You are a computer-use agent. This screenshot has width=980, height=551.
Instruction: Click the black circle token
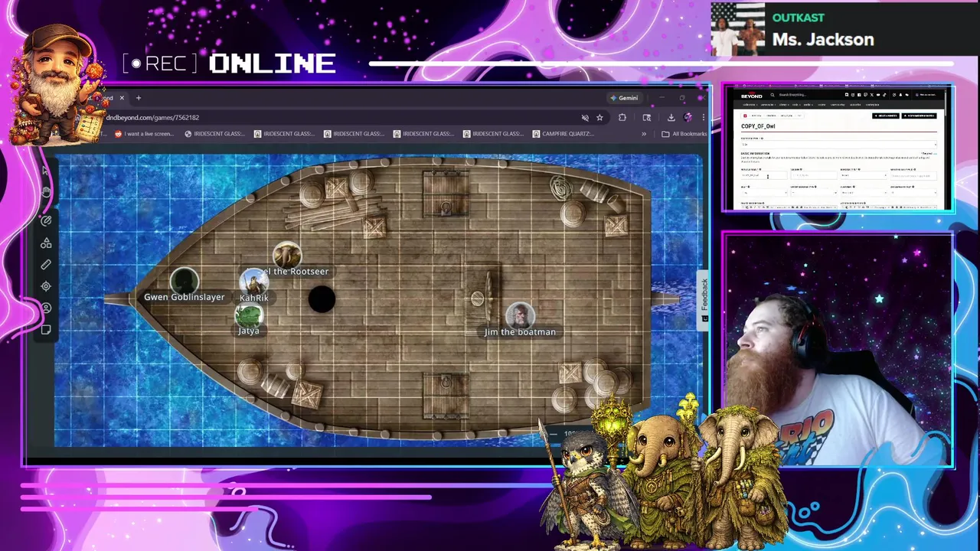click(x=322, y=299)
